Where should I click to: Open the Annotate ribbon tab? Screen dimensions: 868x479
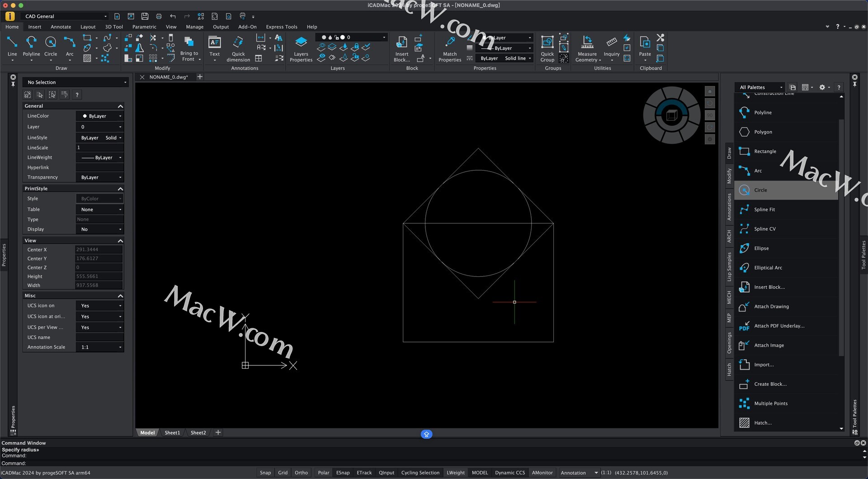coord(61,27)
